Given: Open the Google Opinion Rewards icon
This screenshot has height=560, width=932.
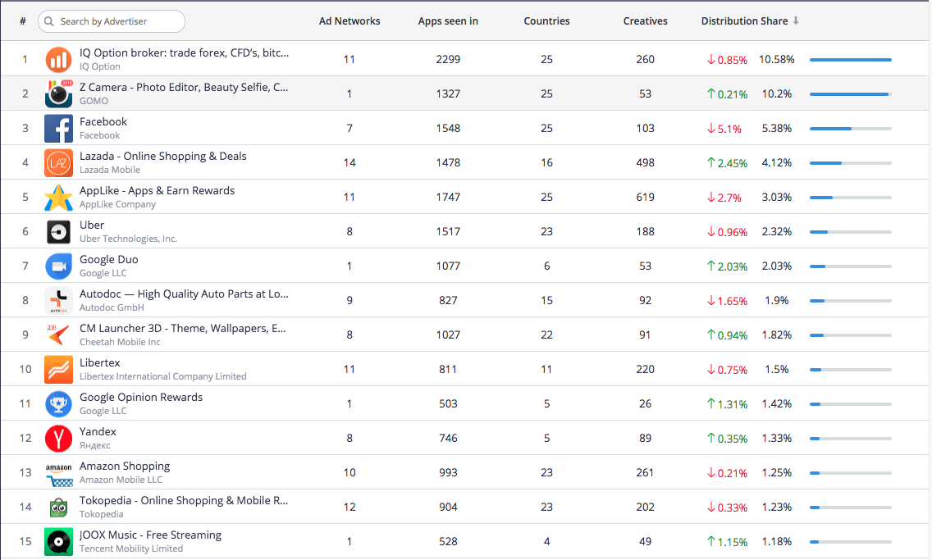Looking at the screenshot, I should click(x=58, y=404).
